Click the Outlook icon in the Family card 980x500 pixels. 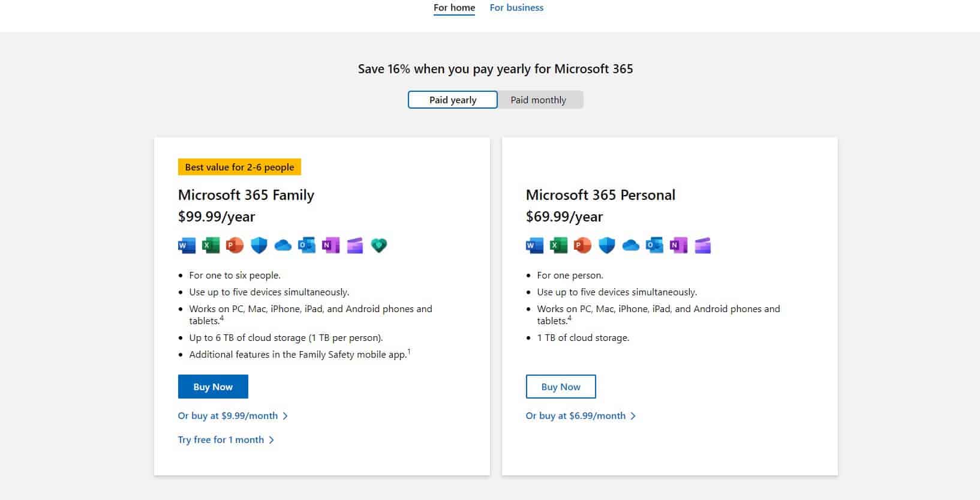307,245
